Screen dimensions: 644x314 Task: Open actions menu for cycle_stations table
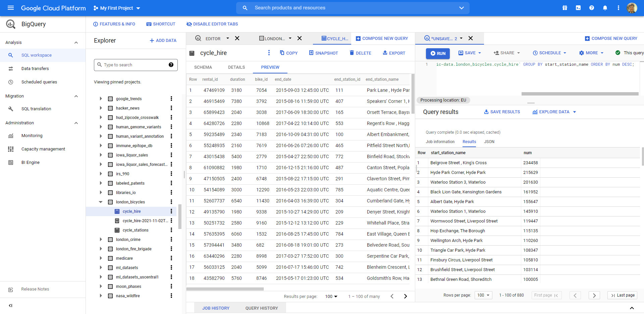coord(171,230)
